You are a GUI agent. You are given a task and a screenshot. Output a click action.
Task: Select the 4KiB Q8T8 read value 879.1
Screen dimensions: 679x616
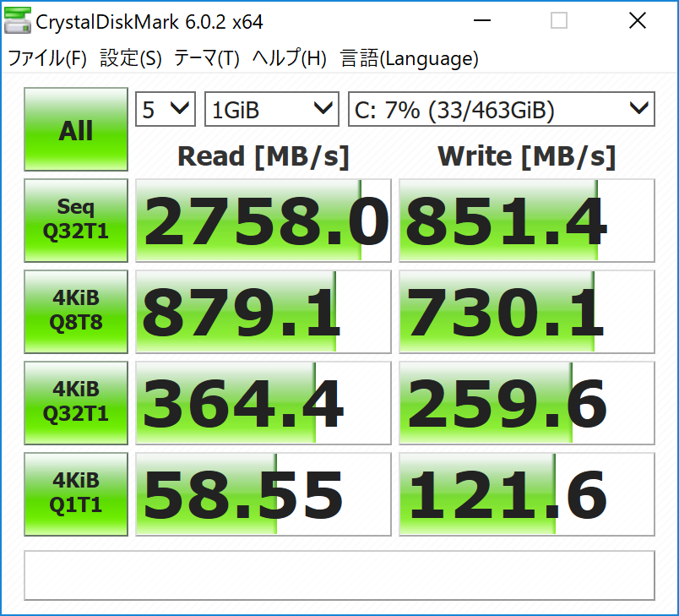[x=263, y=312]
